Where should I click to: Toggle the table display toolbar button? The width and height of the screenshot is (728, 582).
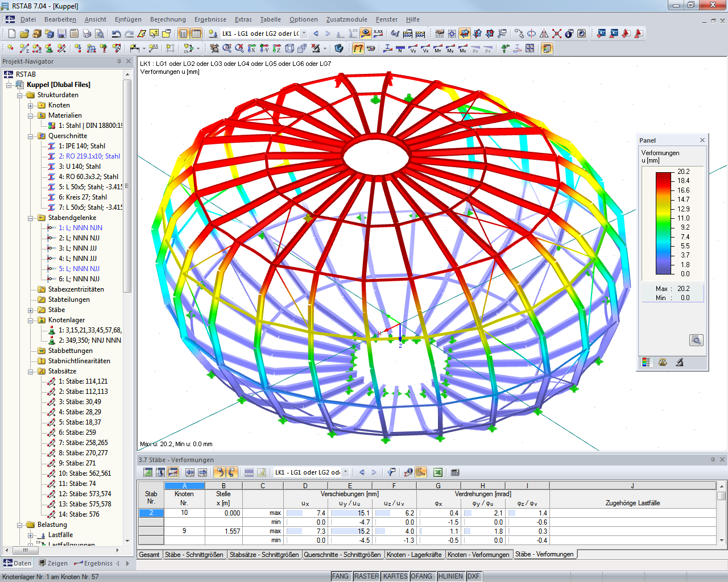[196, 34]
